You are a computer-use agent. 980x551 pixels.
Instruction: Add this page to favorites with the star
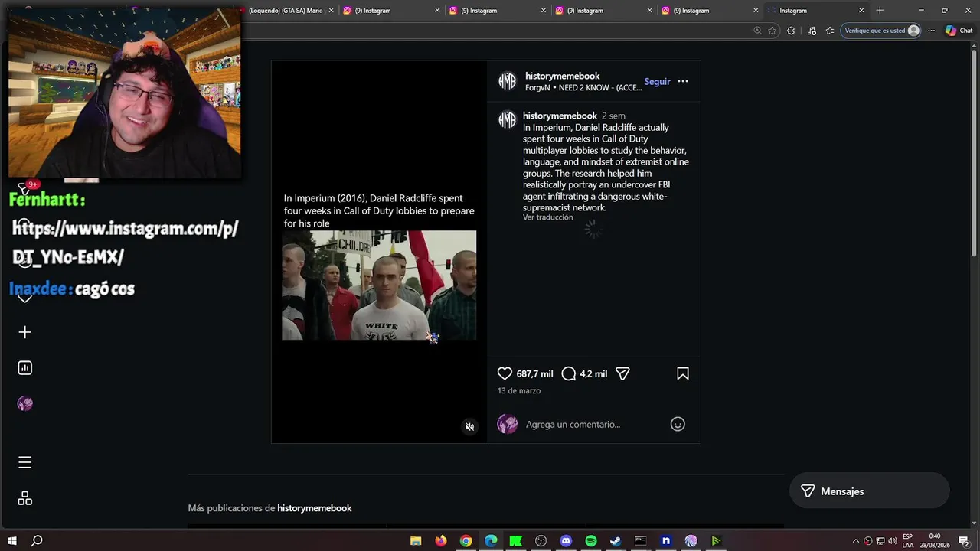(773, 31)
